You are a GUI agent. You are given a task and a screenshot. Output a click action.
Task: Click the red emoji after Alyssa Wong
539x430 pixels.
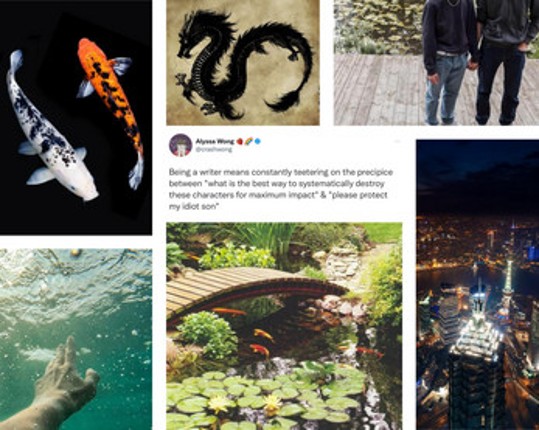tap(240, 141)
